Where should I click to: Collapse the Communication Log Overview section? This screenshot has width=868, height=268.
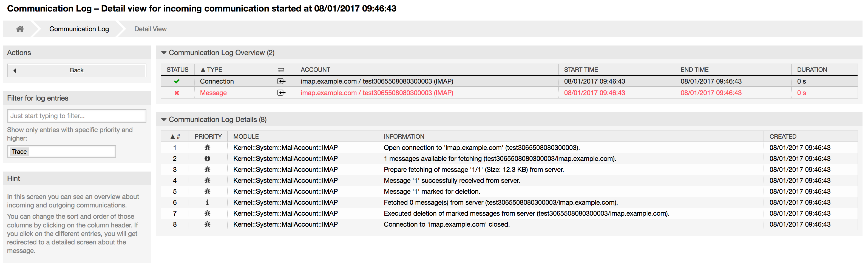tap(164, 53)
